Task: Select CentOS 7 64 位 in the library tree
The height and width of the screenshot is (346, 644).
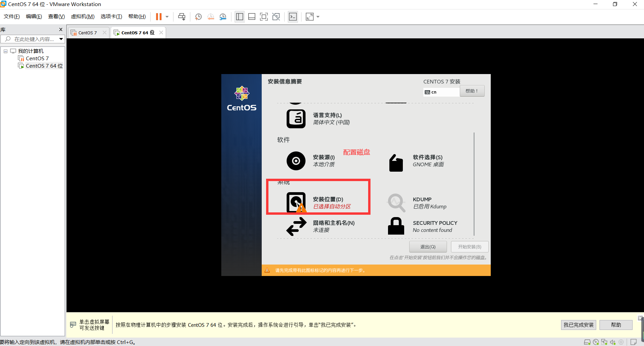Action: tap(44, 66)
